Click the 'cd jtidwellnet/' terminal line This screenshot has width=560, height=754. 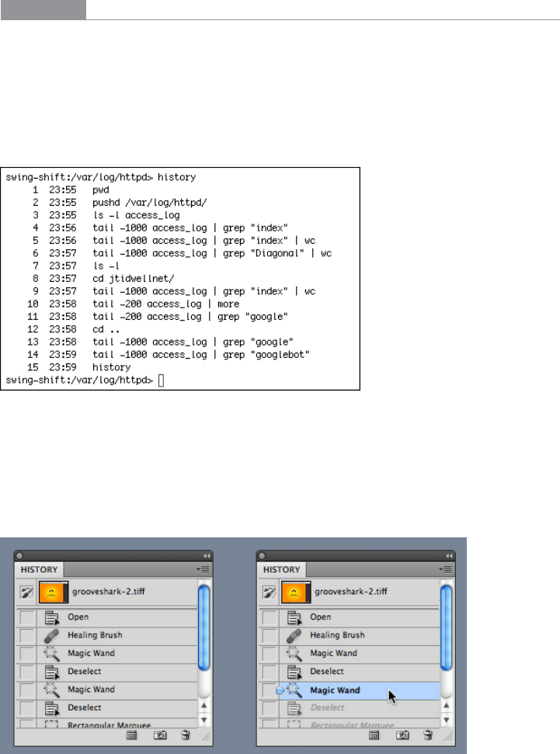(x=134, y=279)
